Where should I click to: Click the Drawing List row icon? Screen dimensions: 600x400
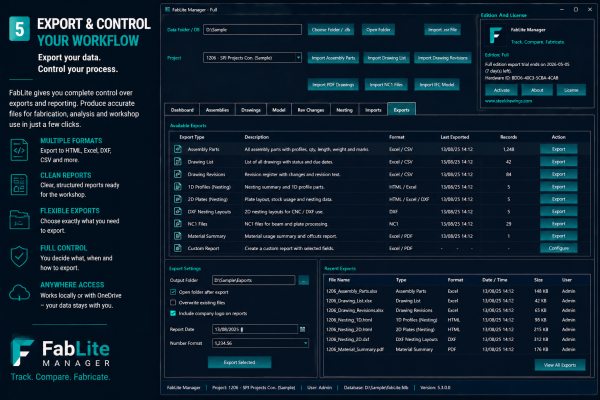point(178,162)
